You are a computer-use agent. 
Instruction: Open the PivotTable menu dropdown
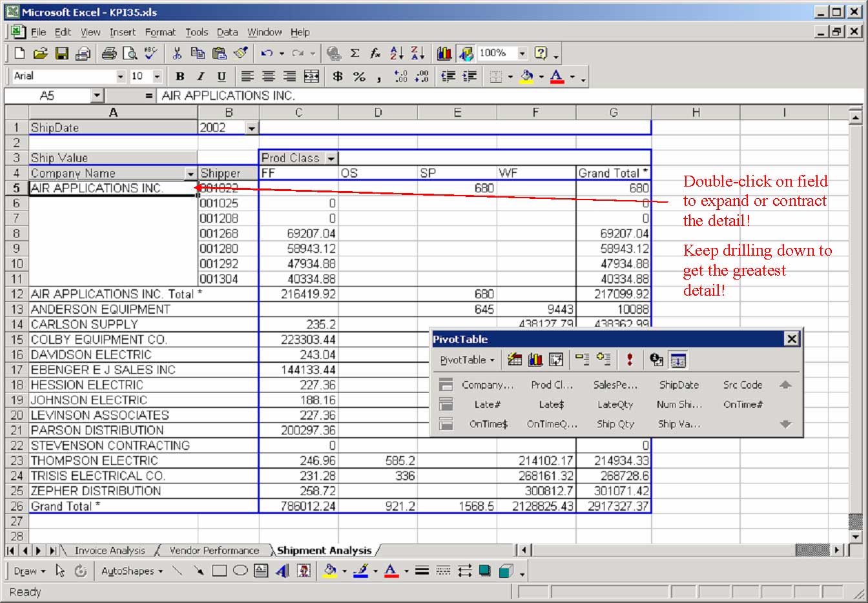(x=467, y=360)
